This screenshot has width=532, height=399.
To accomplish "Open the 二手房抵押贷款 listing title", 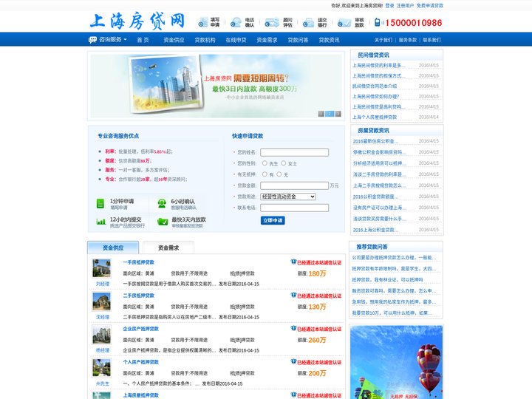I will coord(138,296).
